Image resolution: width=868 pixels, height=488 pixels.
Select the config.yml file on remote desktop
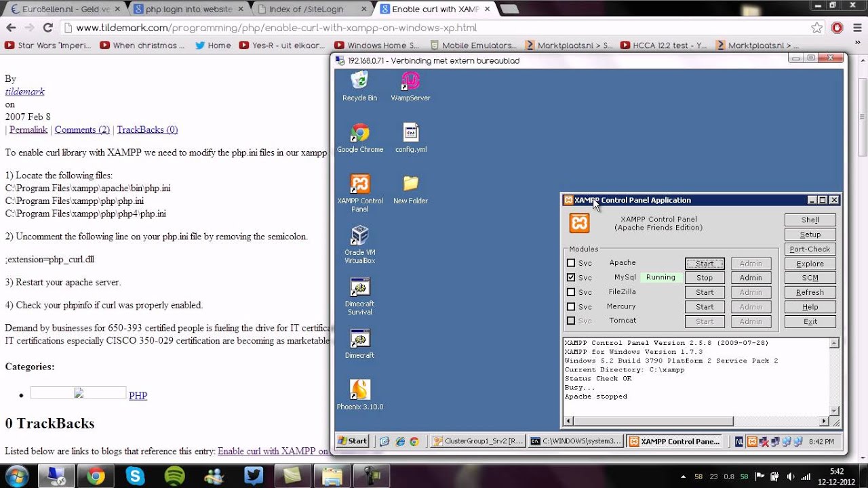pos(411,138)
